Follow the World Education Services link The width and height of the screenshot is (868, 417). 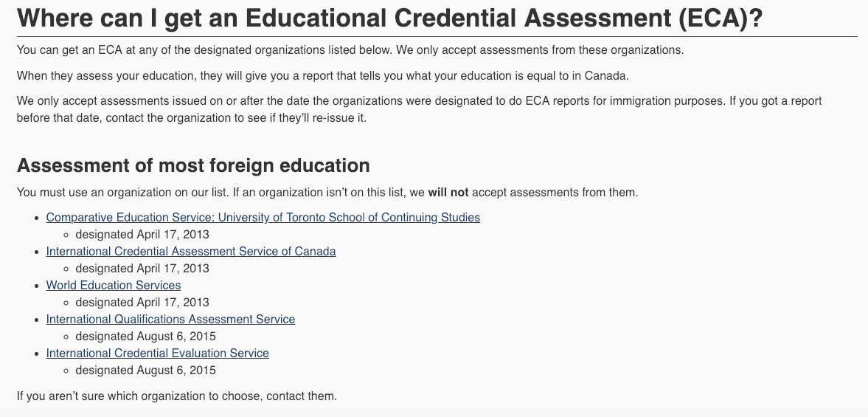click(113, 286)
